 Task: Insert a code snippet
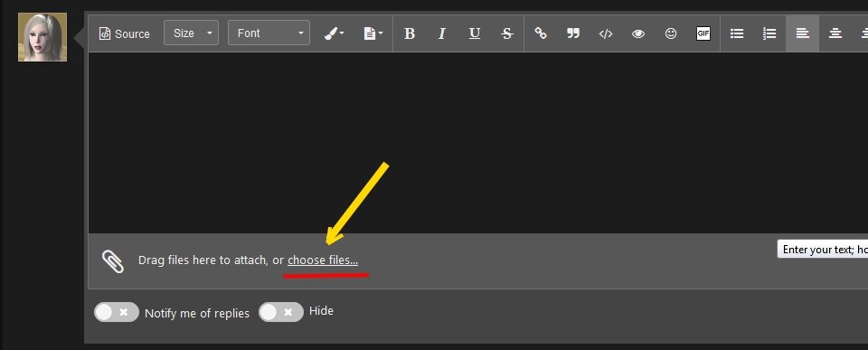pyautogui.click(x=606, y=33)
